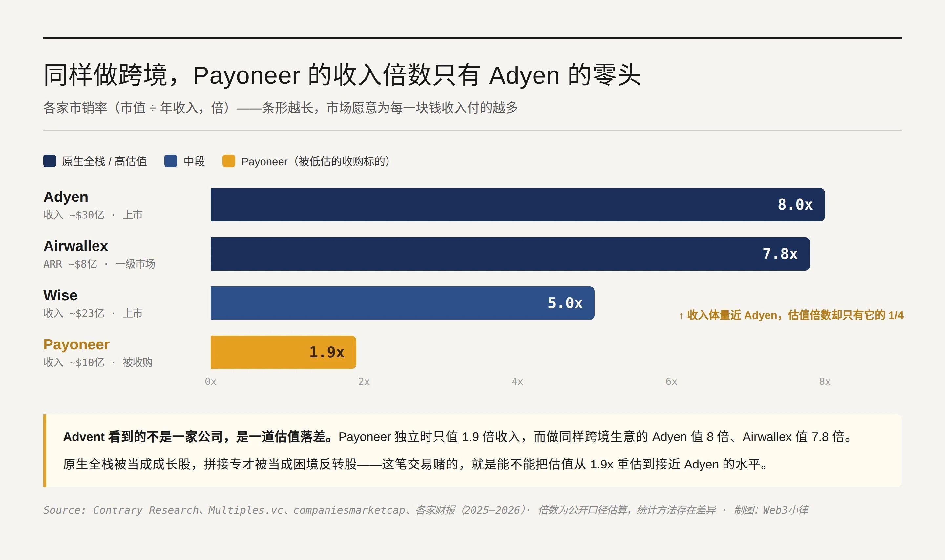945x560 pixels.
Task: Click the blue 中段 legend swatch
Action: (x=171, y=161)
